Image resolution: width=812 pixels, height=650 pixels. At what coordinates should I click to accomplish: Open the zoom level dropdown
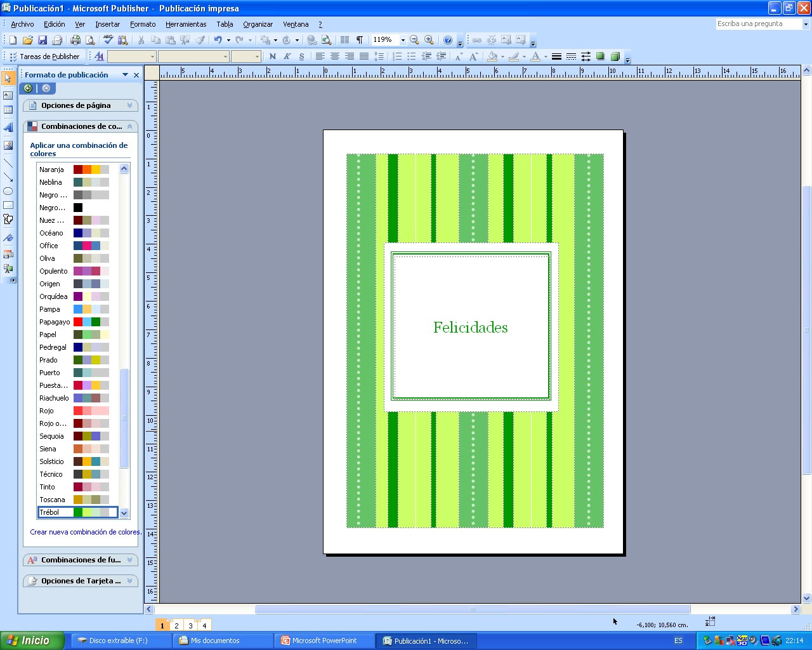pyautogui.click(x=402, y=39)
